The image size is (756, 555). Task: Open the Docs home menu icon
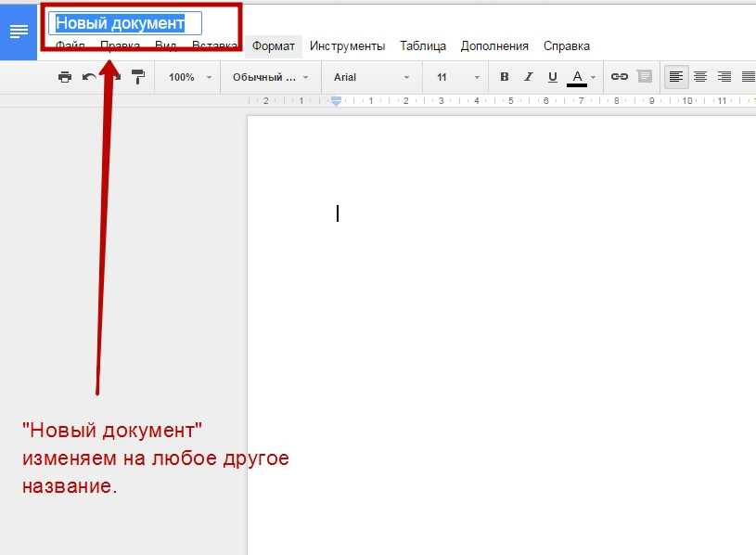click(x=19, y=31)
